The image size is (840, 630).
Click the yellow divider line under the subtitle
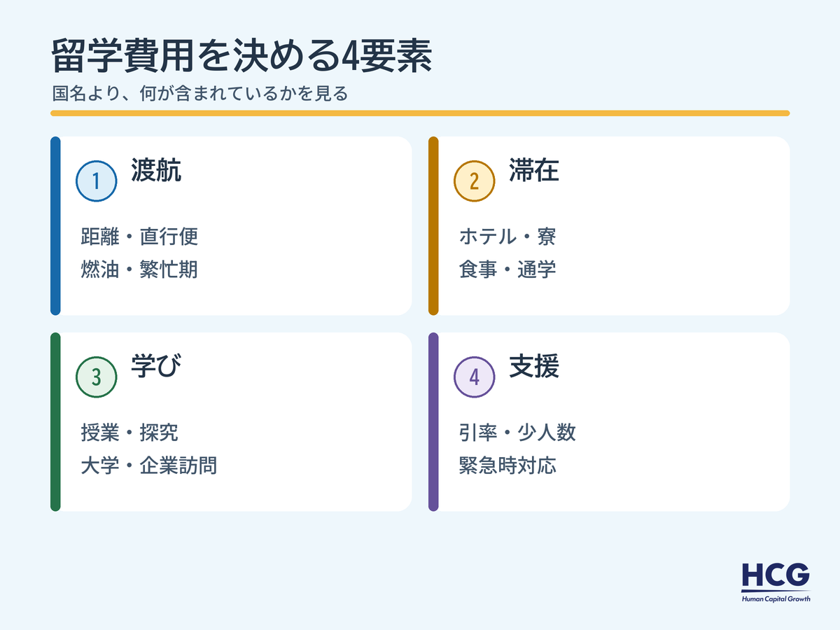420,113
